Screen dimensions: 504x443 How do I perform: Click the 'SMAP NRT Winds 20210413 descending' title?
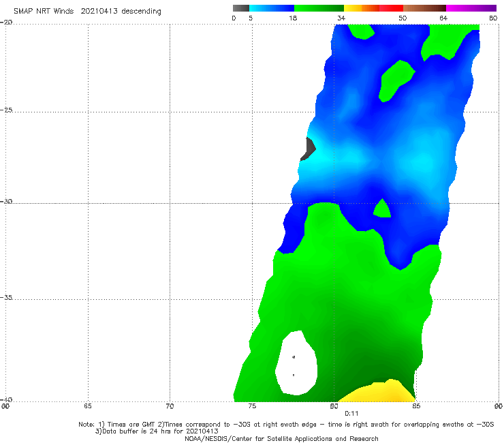(87, 12)
